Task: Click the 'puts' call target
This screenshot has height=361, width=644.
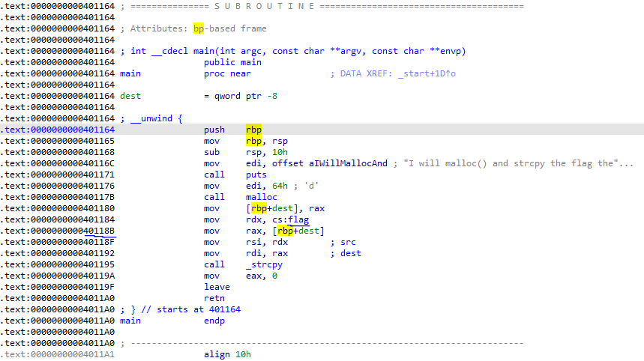Action: point(256,175)
